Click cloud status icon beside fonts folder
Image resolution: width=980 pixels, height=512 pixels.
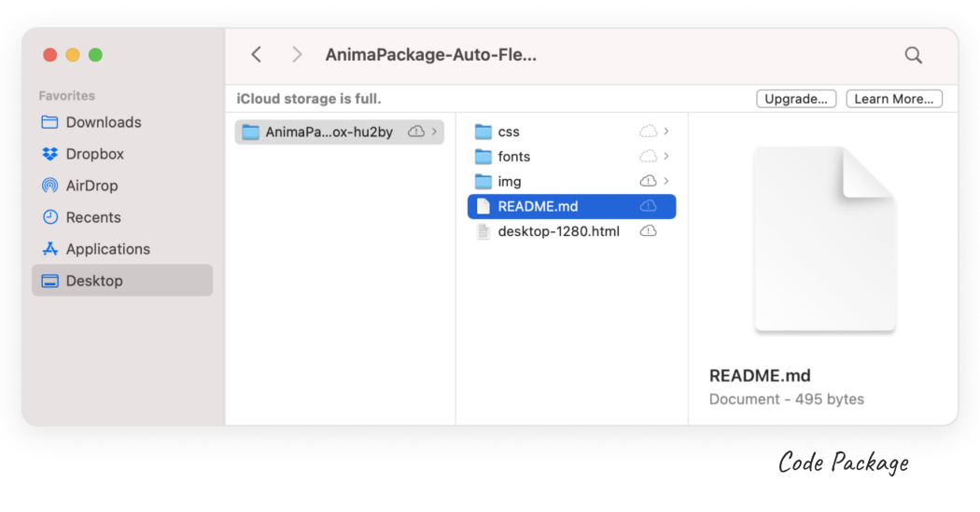(x=648, y=157)
